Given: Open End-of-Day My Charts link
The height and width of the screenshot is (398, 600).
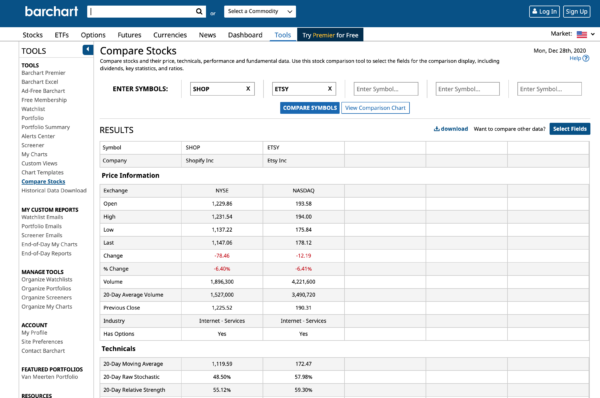Looking at the screenshot, I should point(49,245).
